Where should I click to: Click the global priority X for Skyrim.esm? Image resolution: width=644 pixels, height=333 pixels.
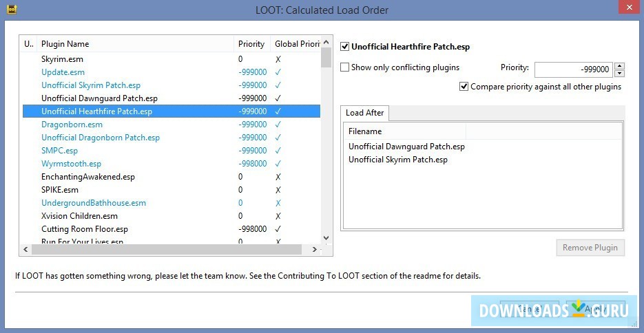[278, 59]
